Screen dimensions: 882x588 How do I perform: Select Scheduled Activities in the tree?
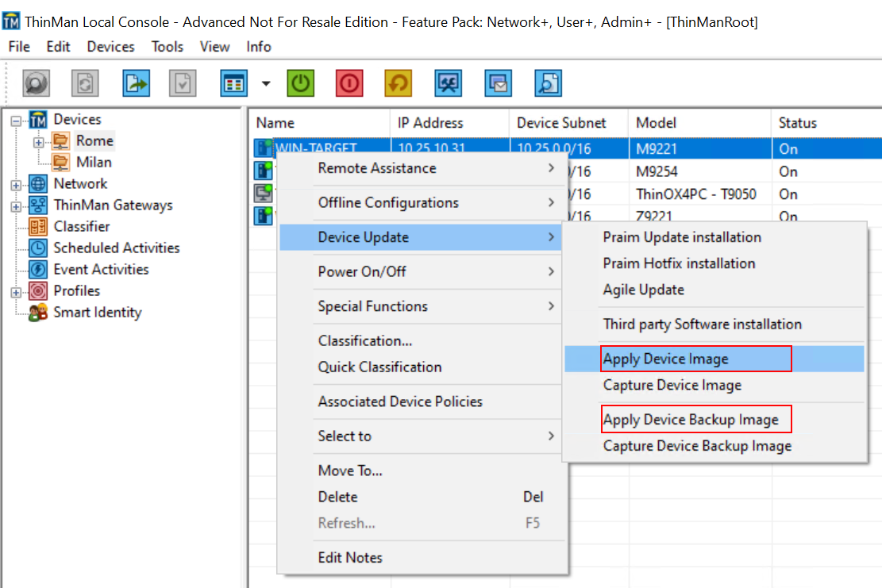117,248
